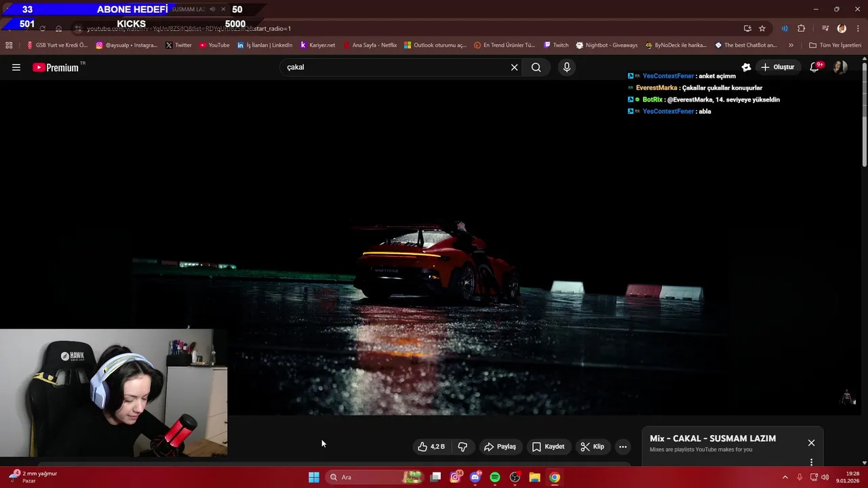Open Windows Start menu
The height and width of the screenshot is (488, 868).
[314, 477]
